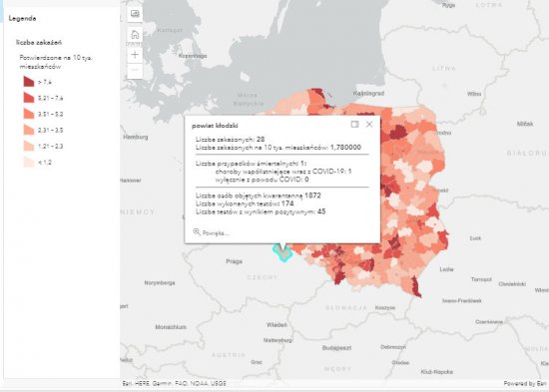Zoom in with plus button
Screen dimensions: 549x392
tap(135, 55)
